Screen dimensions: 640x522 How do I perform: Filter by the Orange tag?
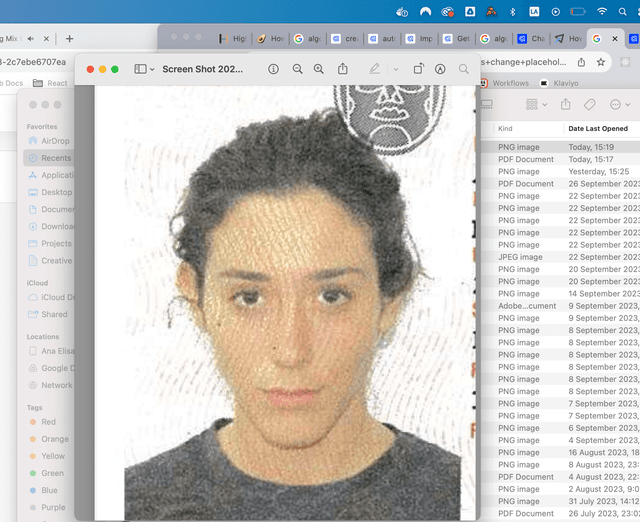point(49,439)
